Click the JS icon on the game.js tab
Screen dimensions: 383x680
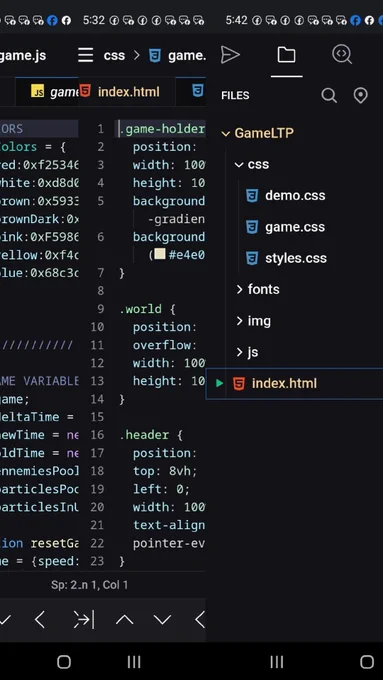[x=37, y=91]
